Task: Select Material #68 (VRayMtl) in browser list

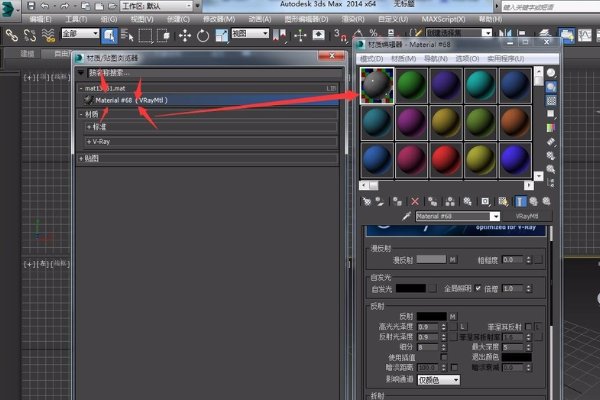Action: tap(210, 100)
